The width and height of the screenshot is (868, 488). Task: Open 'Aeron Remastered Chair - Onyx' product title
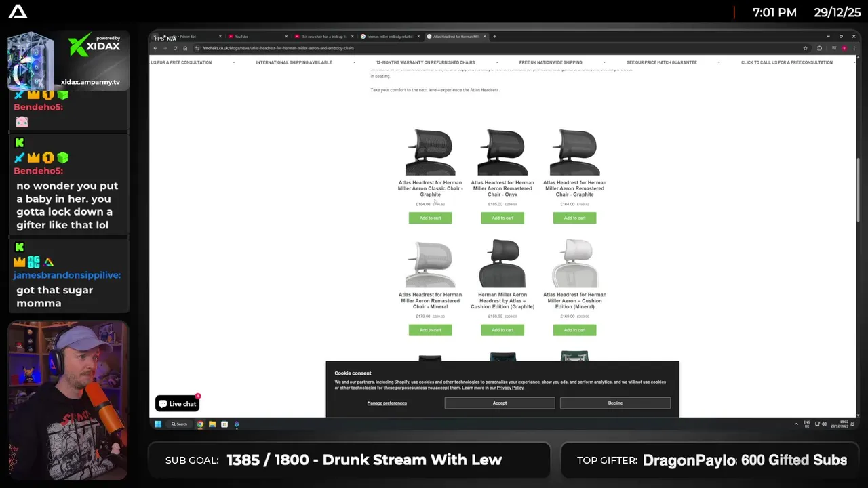click(502, 188)
